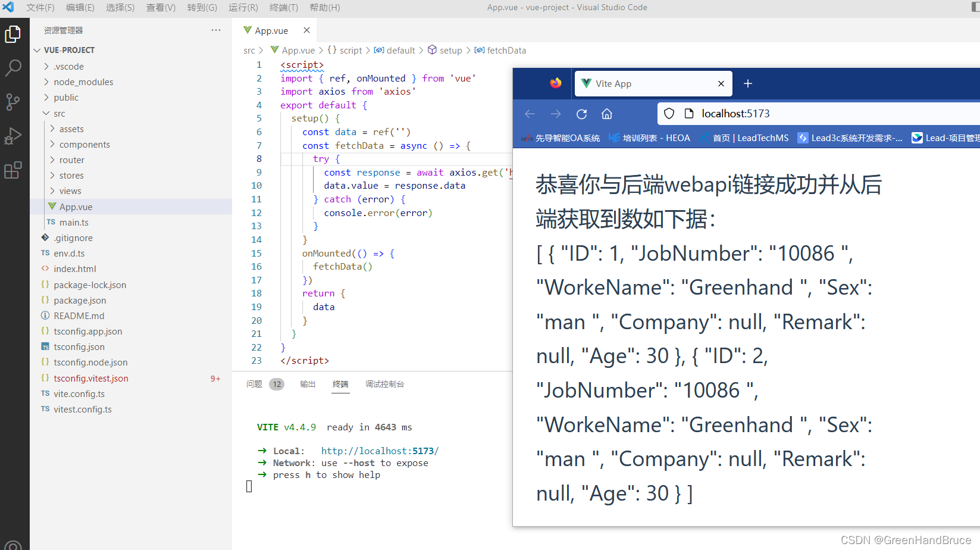This screenshot has height=550, width=980.
Task: Open a new browser tab with plus
Action: tap(748, 83)
